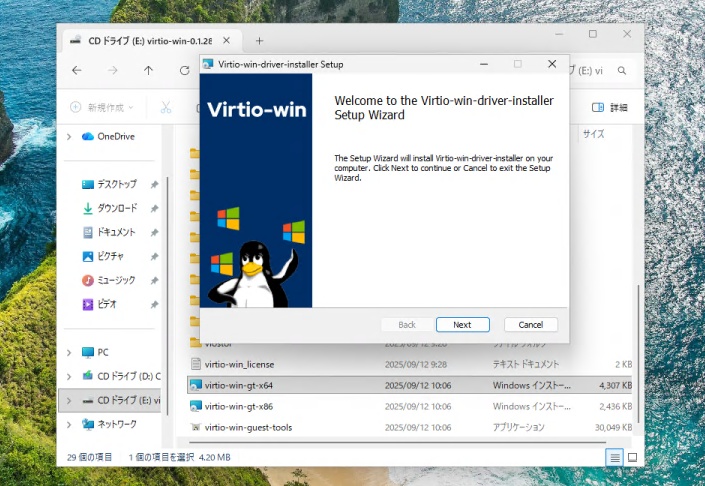The image size is (705, 486).
Task: Expand the OneDrive tree node
Action: click(68, 136)
